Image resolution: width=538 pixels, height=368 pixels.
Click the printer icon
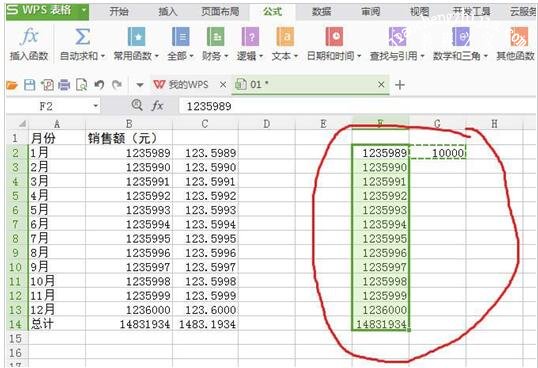pos(64,85)
